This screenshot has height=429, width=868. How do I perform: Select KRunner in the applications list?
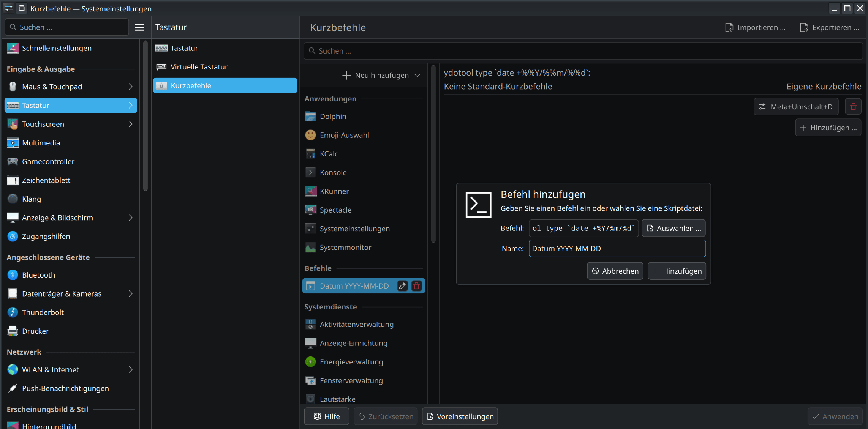click(x=334, y=191)
